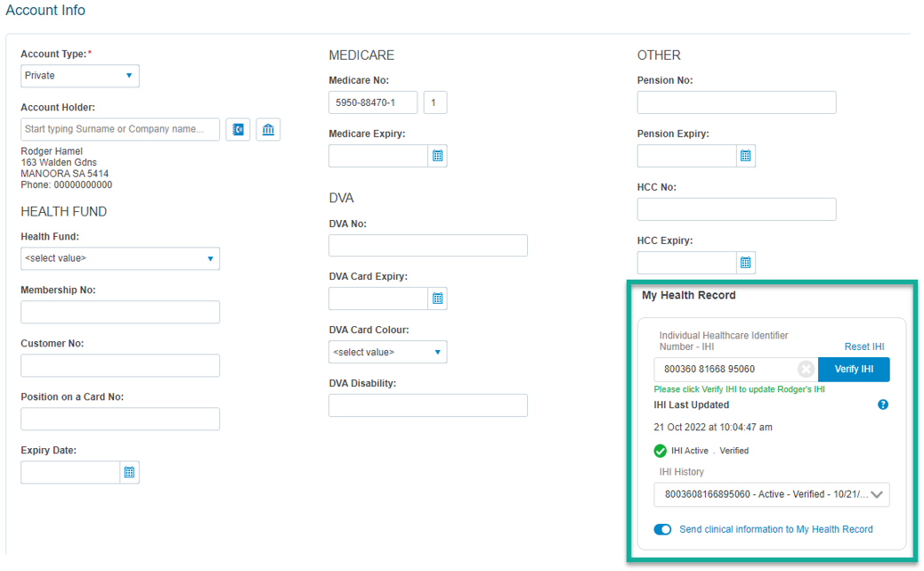This screenshot has width=924, height=571.
Task: Click the Medicare Expiry date field
Action: point(378,156)
